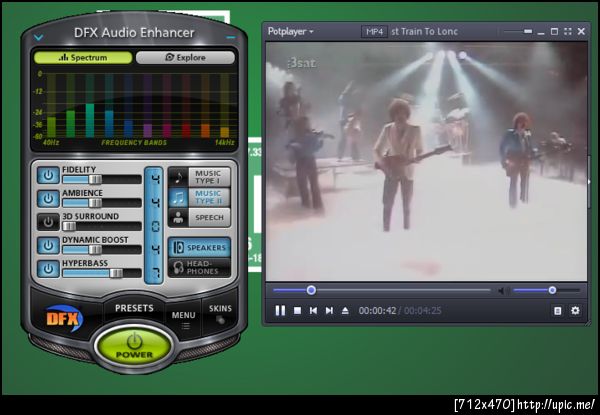This screenshot has width=600, height=415.
Task: Click the Hyperbass value 7 readout
Action: pos(155,273)
